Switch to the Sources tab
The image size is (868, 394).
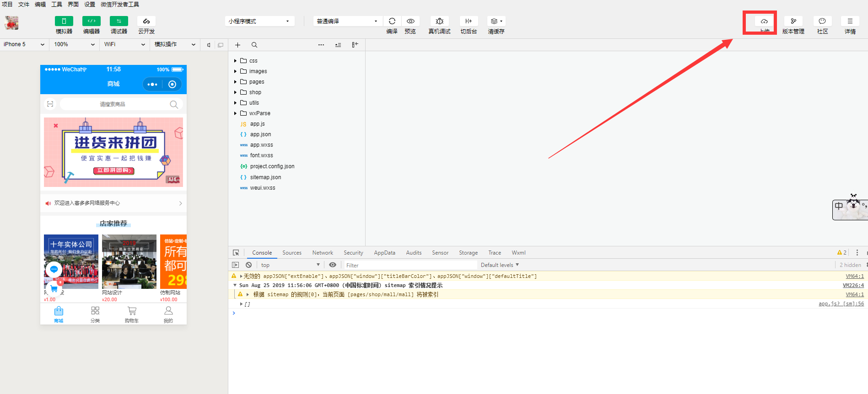click(x=292, y=253)
